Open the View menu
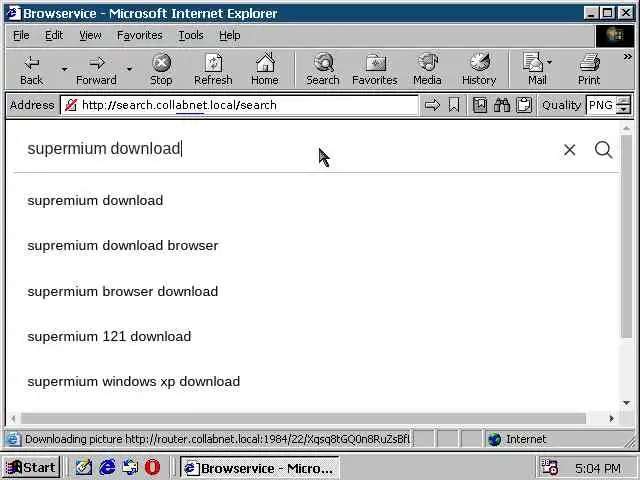 [90, 36]
